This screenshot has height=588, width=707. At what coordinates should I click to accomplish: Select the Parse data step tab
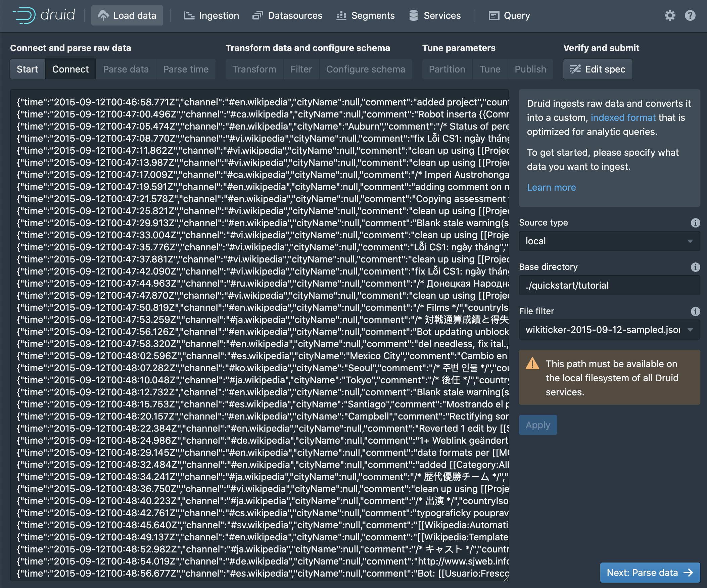pyautogui.click(x=126, y=69)
